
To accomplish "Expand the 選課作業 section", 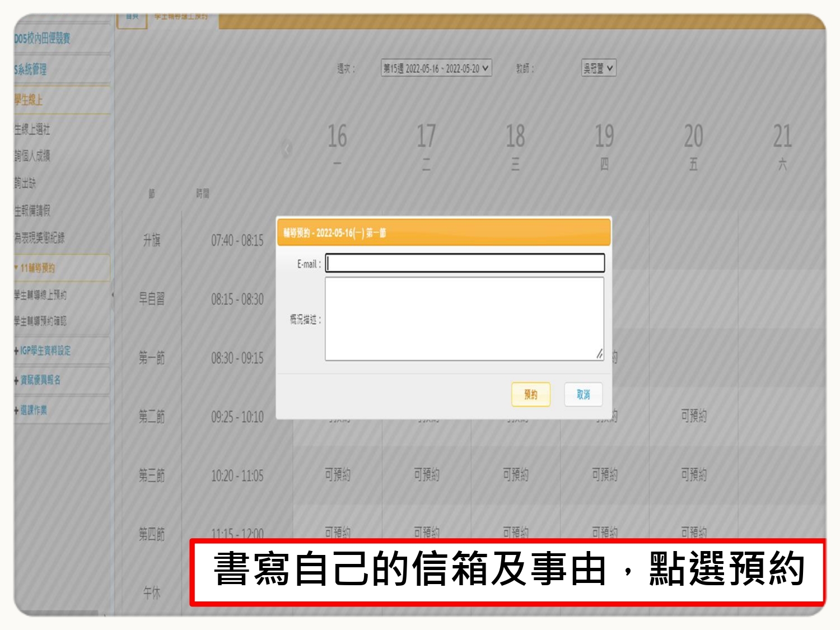I will (34, 410).
